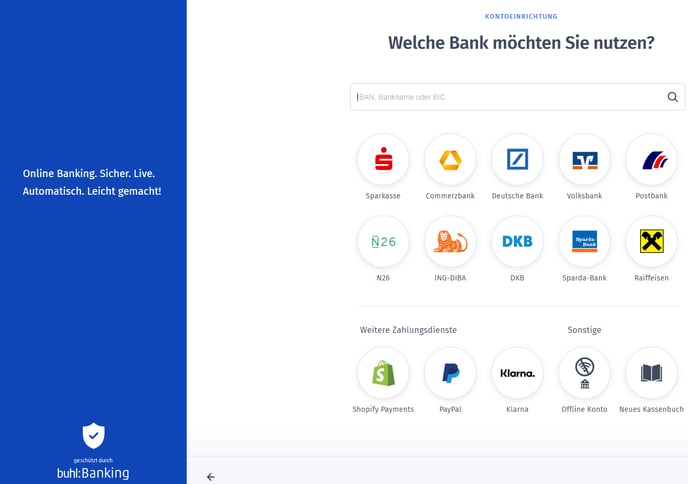Click the Sparkasse text label
Image resolution: width=688 pixels, height=484 pixels.
point(383,196)
